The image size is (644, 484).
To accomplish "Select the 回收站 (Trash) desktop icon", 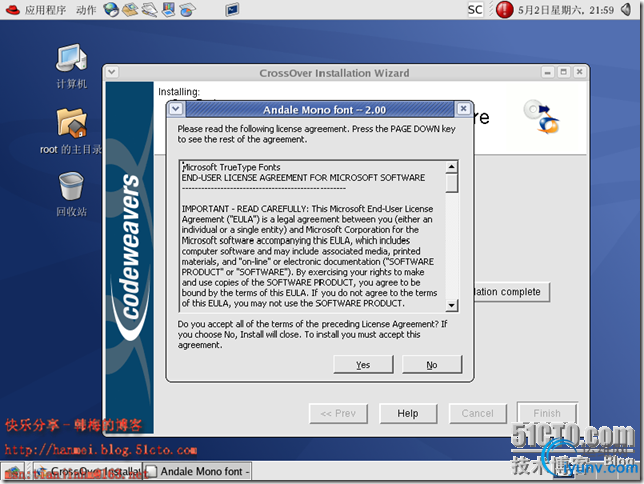I will [x=71, y=194].
